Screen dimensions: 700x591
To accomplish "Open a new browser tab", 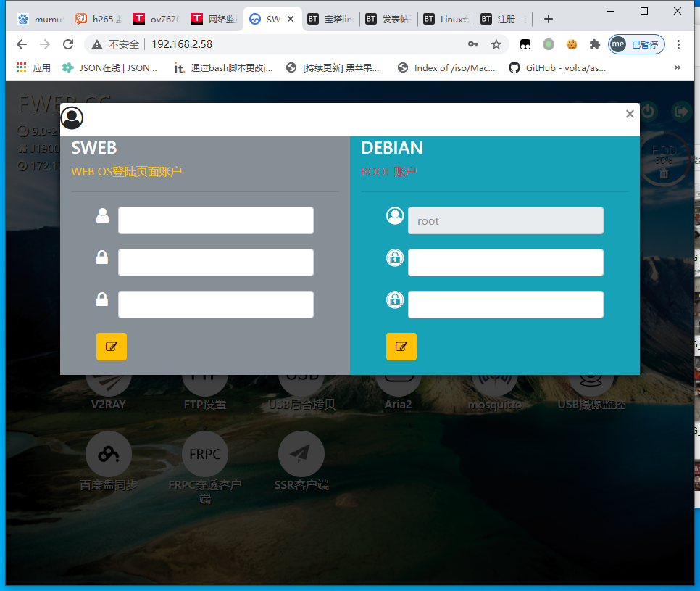I will coord(549,19).
